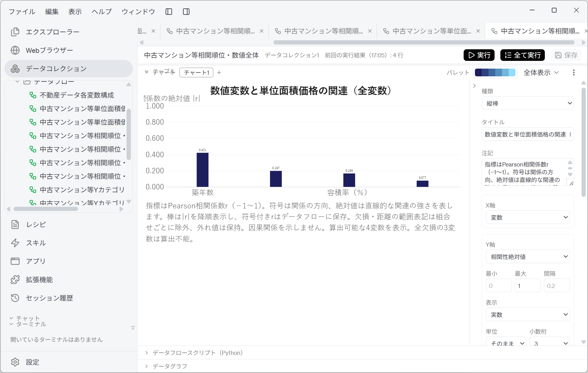The image size is (588, 373).
Task: Switch to the チャート1 tab
Action: point(197,72)
